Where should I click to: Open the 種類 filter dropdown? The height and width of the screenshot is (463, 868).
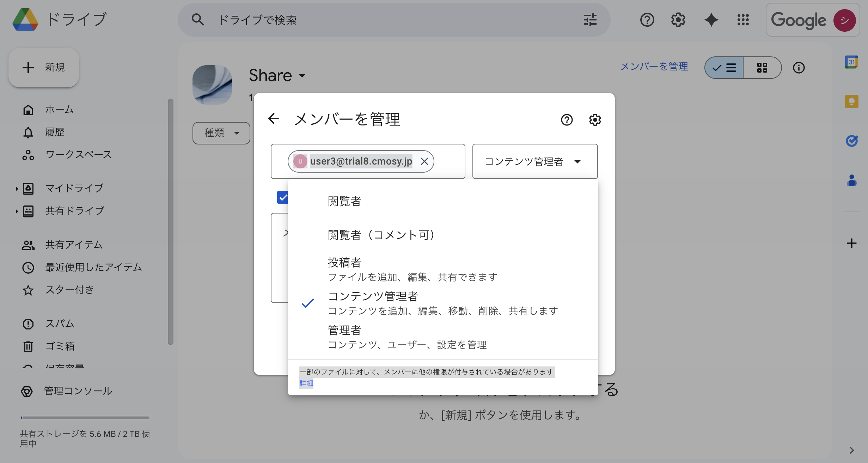click(221, 133)
